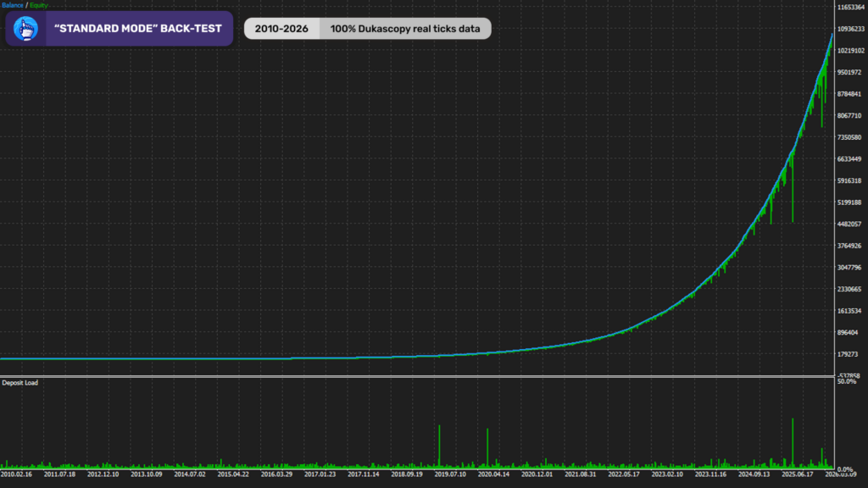Click the 2010.02.16 date label
868x488 pixels.
point(16,474)
